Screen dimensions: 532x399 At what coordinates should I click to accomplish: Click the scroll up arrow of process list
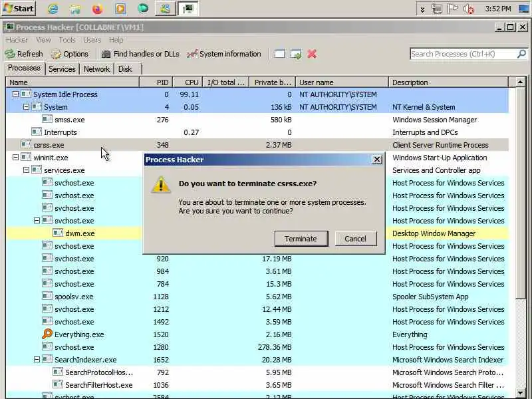(520, 82)
